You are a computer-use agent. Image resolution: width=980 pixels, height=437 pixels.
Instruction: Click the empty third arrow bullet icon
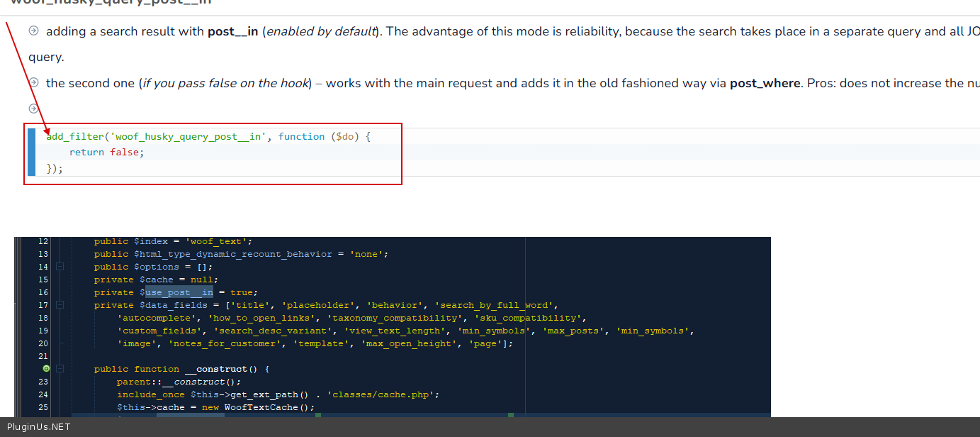[x=33, y=109]
